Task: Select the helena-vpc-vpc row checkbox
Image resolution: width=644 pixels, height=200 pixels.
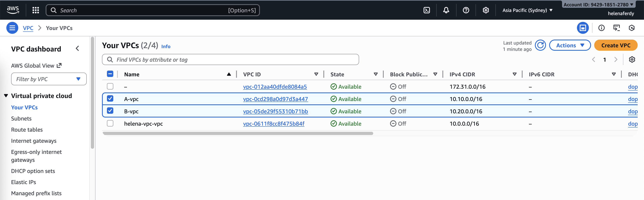Action: (110, 123)
